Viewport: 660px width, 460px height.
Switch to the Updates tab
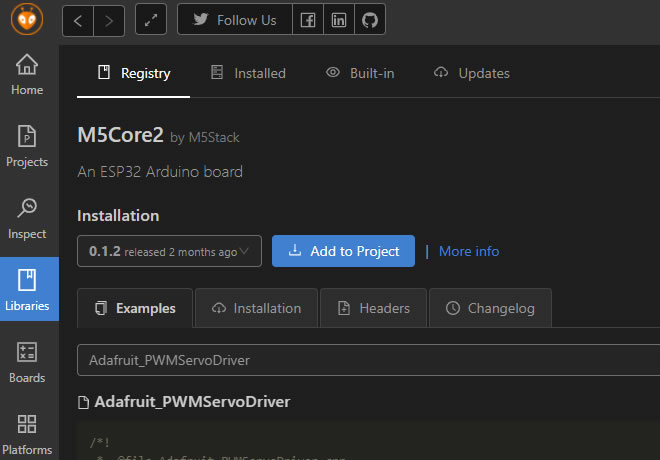[471, 73]
